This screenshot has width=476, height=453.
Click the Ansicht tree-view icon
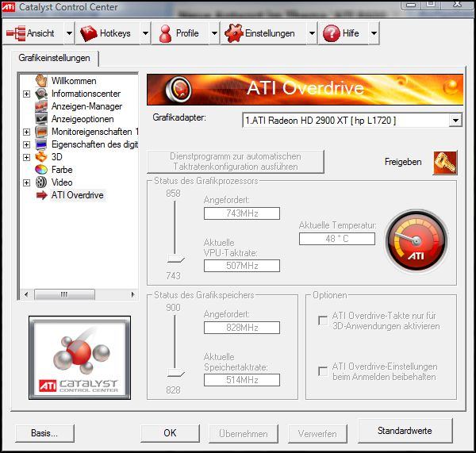16,33
